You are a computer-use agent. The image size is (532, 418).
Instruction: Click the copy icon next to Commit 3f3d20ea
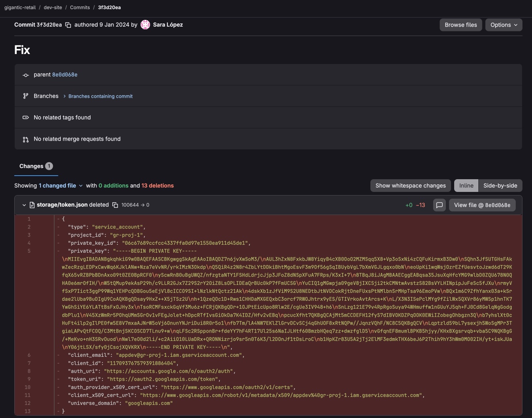pos(68,24)
